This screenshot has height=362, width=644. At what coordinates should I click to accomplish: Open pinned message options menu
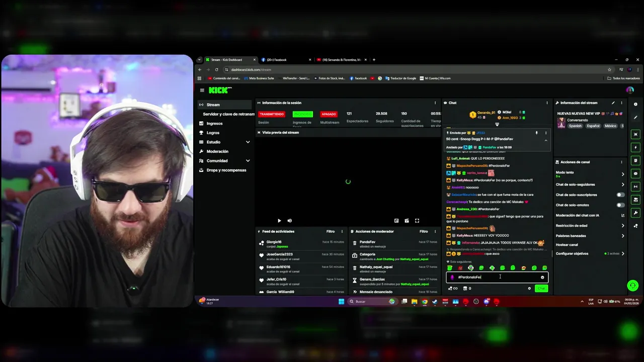click(545, 133)
